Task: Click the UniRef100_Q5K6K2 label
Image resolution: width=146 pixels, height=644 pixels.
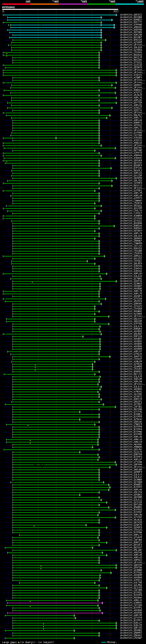Action: [131, 635]
